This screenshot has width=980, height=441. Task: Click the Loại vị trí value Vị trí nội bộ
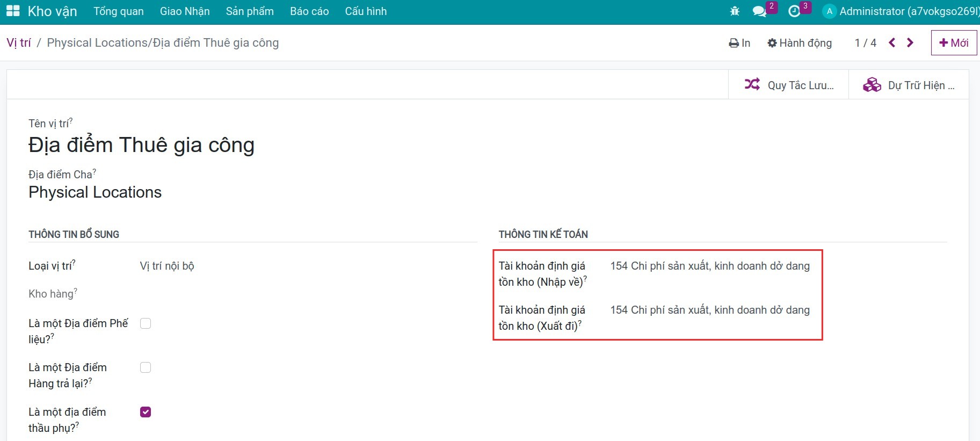[x=167, y=266]
